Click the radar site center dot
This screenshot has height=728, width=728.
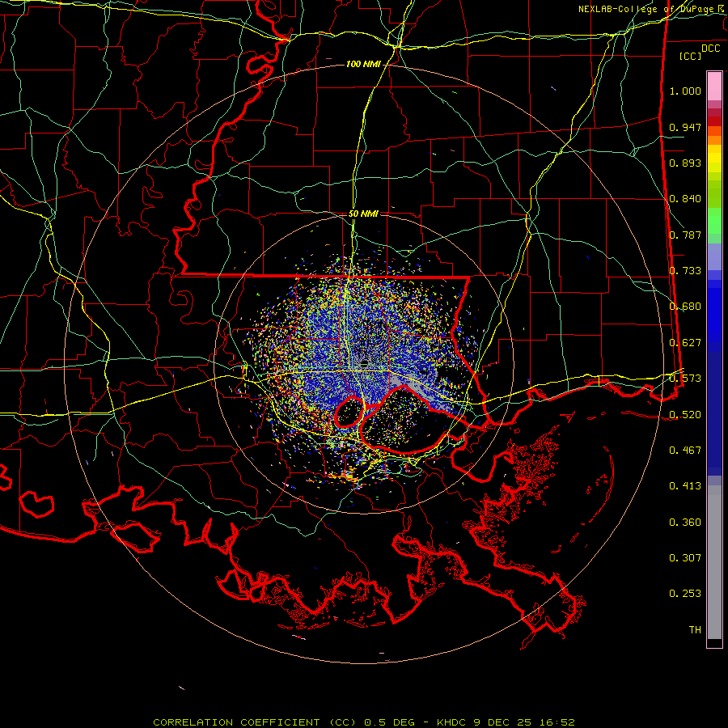(x=365, y=362)
